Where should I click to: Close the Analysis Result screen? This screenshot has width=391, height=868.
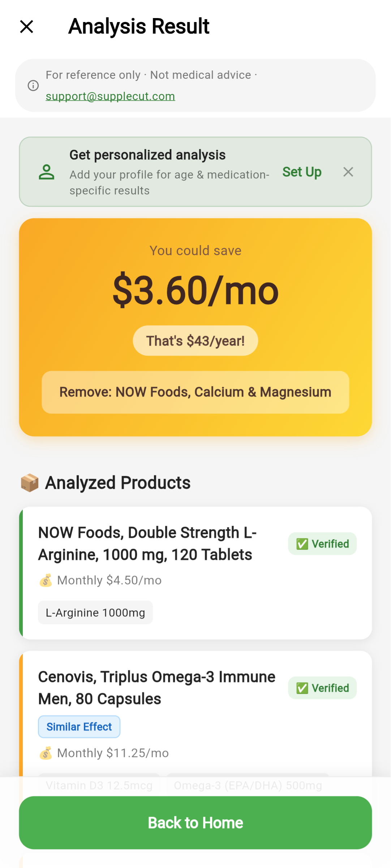pyautogui.click(x=27, y=27)
